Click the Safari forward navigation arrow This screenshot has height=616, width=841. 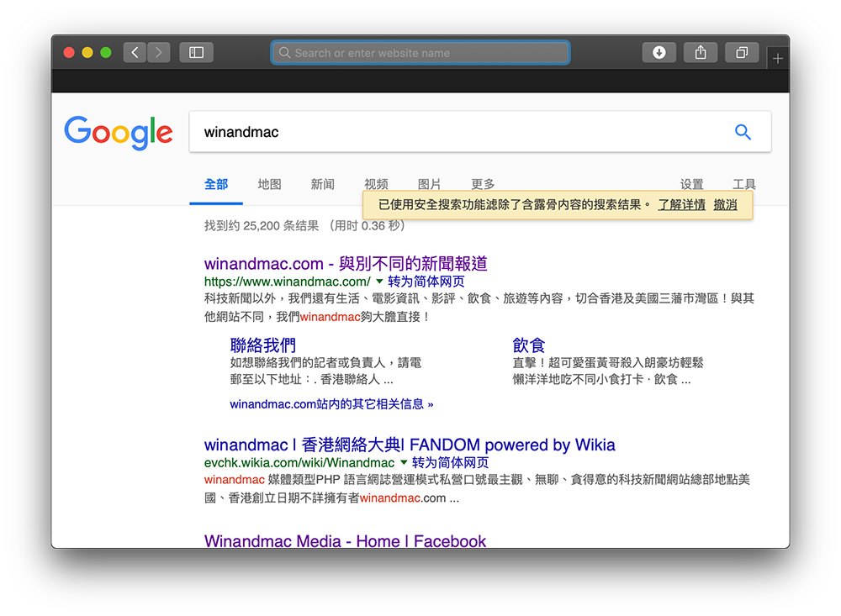click(159, 53)
